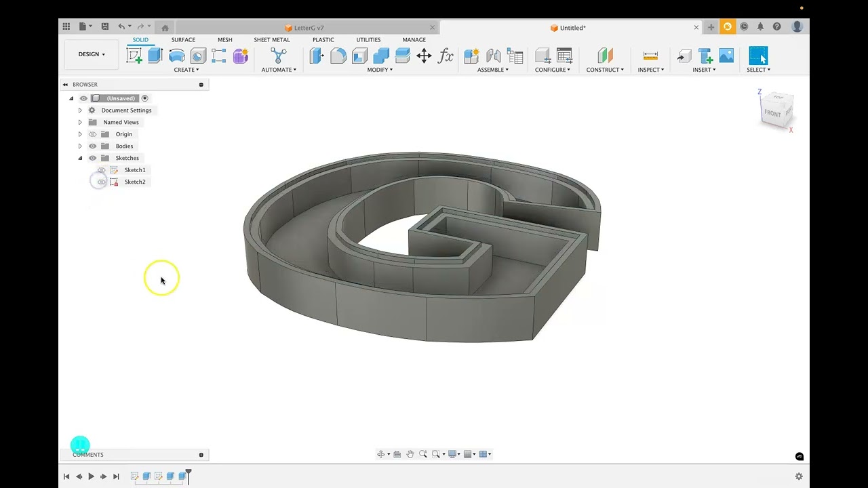Click the Automate tool icon
The width and height of the screenshot is (868, 488).
[279, 56]
